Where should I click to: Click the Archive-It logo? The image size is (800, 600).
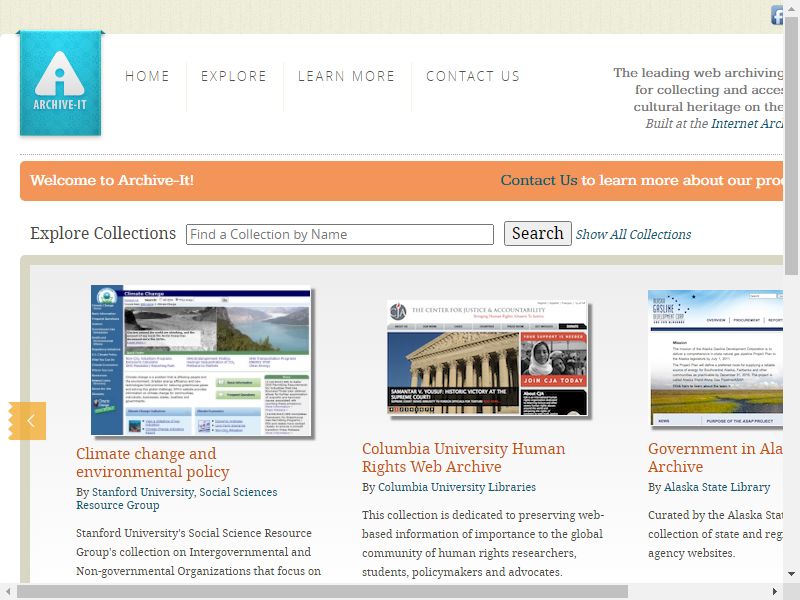point(60,84)
